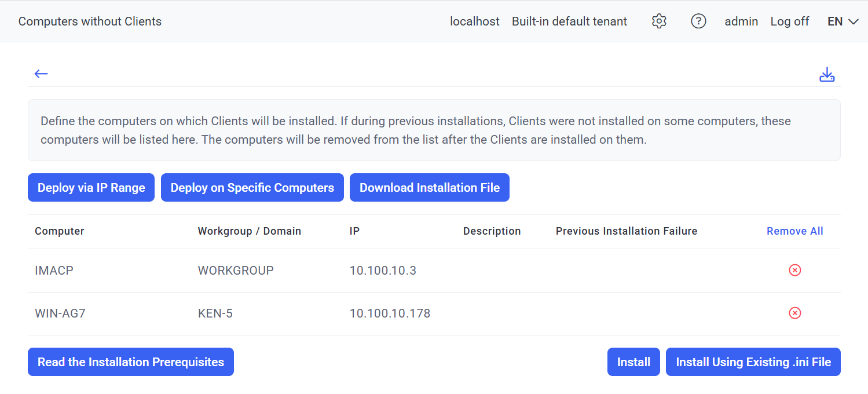
Task: Remove IMACP computer from the list
Action: click(794, 270)
